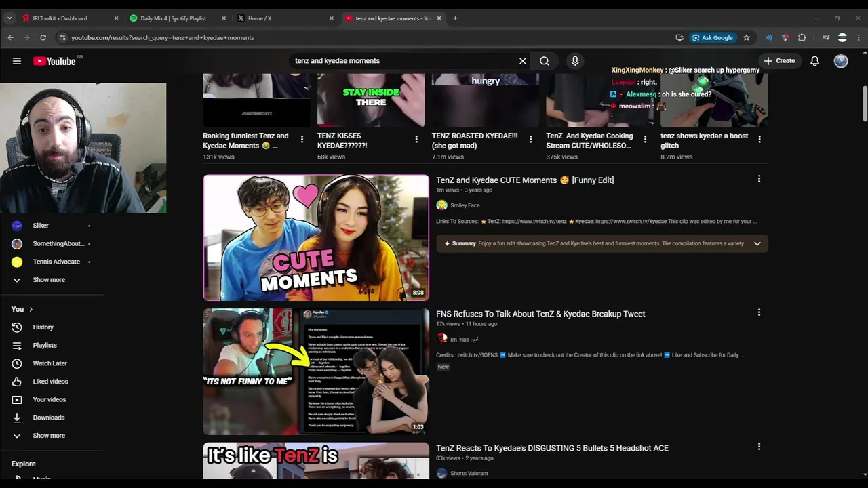The width and height of the screenshot is (868, 488).
Task: Expand the You section chevron
Action: pyautogui.click(x=31, y=309)
